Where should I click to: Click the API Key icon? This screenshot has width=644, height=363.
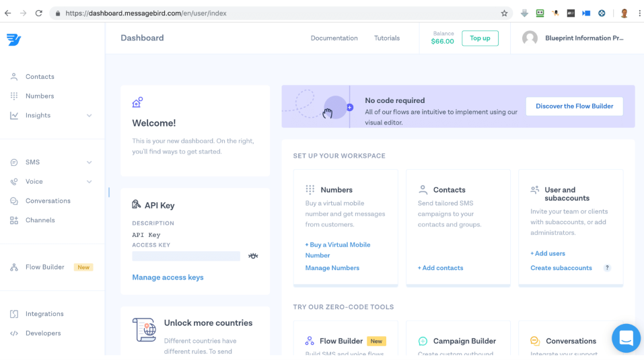[x=136, y=204]
